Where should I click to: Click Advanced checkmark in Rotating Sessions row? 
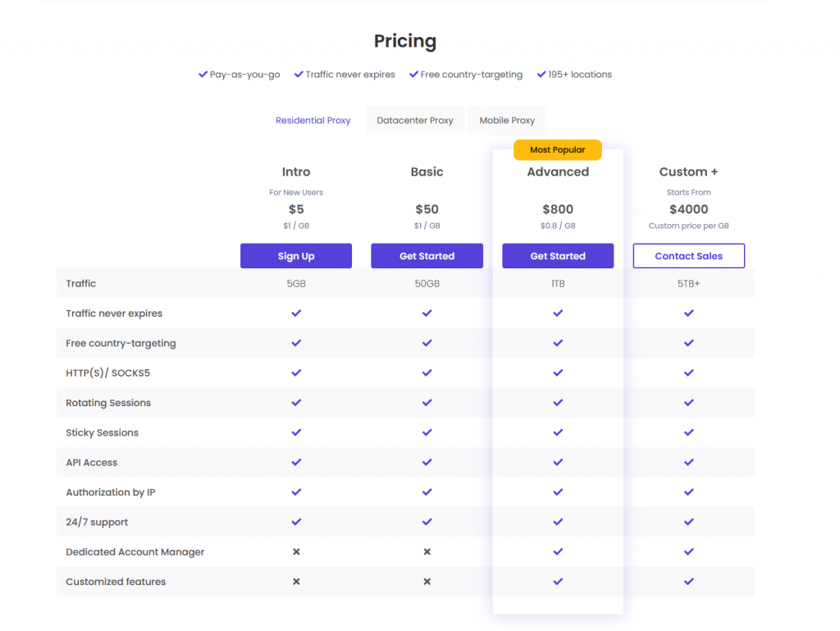click(558, 403)
